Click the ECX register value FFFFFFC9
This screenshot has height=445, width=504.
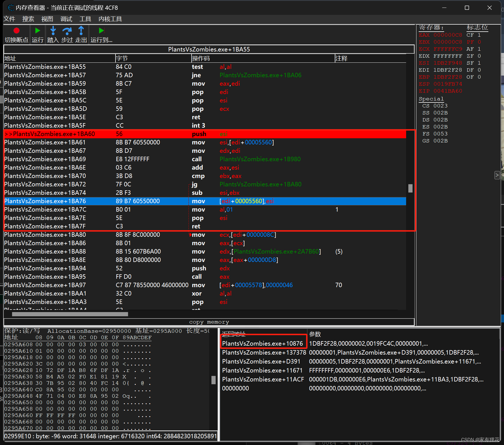click(x=448, y=49)
